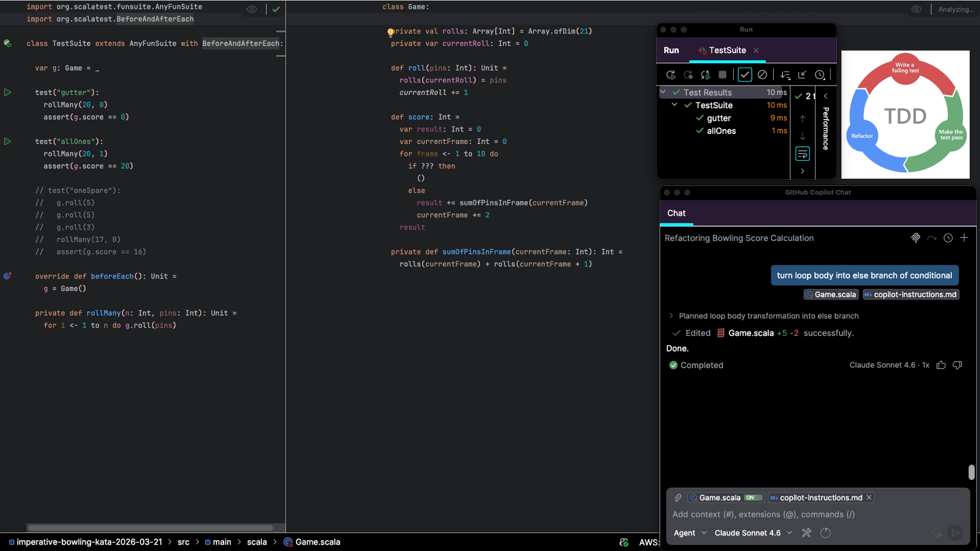Click Rerun Failed Tests icon
The height and width of the screenshot is (551, 980).
(x=688, y=75)
